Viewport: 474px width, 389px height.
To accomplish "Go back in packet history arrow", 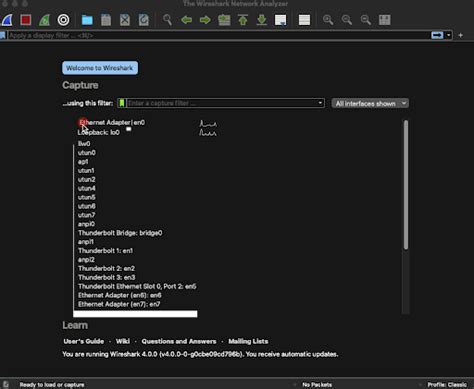I will [186, 20].
